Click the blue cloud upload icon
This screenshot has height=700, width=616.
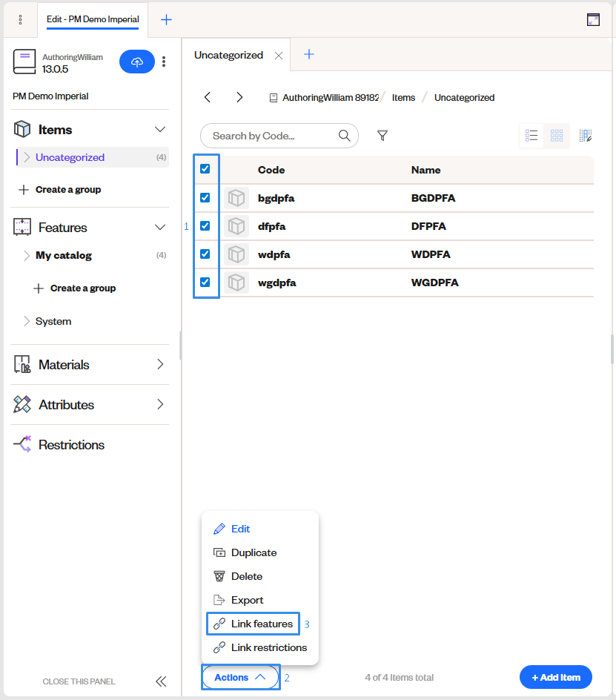(136, 62)
